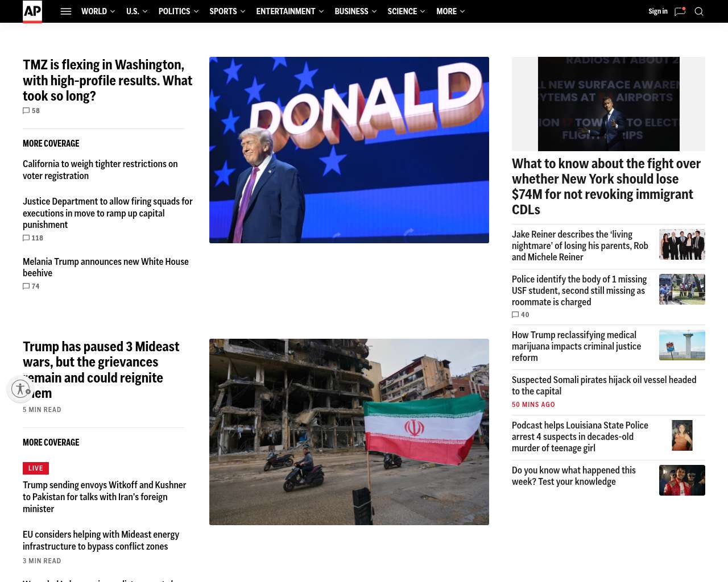The image size is (728, 582).
Task: Open Louisiana State Police podcast story
Action: (580, 436)
